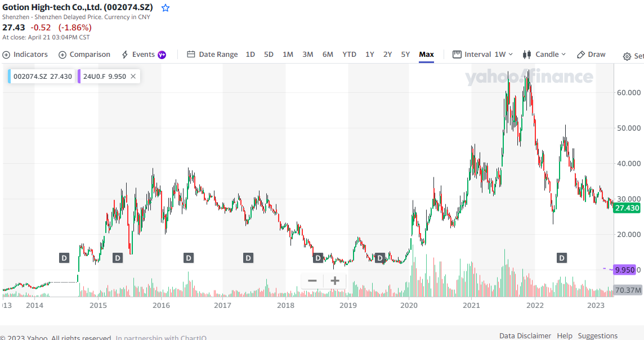Click the purple 9.950 price label

[x=625, y=270]
